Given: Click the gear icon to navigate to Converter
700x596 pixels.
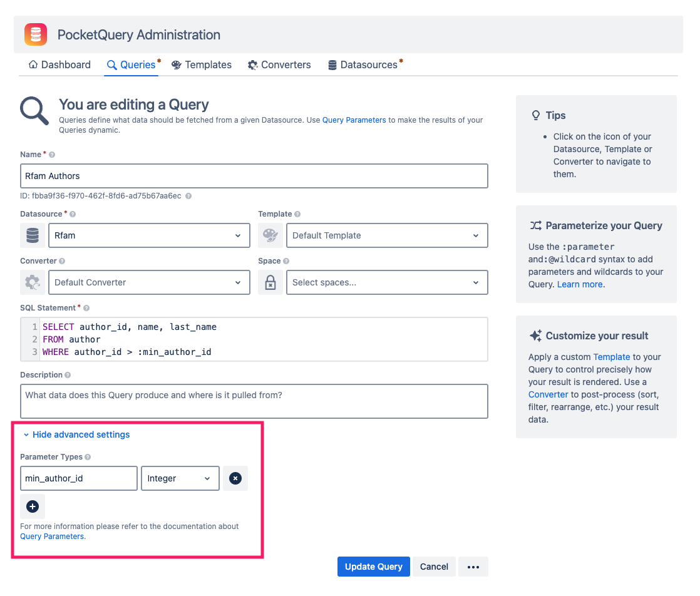Looking at the screenshot, I should point(33,282).
